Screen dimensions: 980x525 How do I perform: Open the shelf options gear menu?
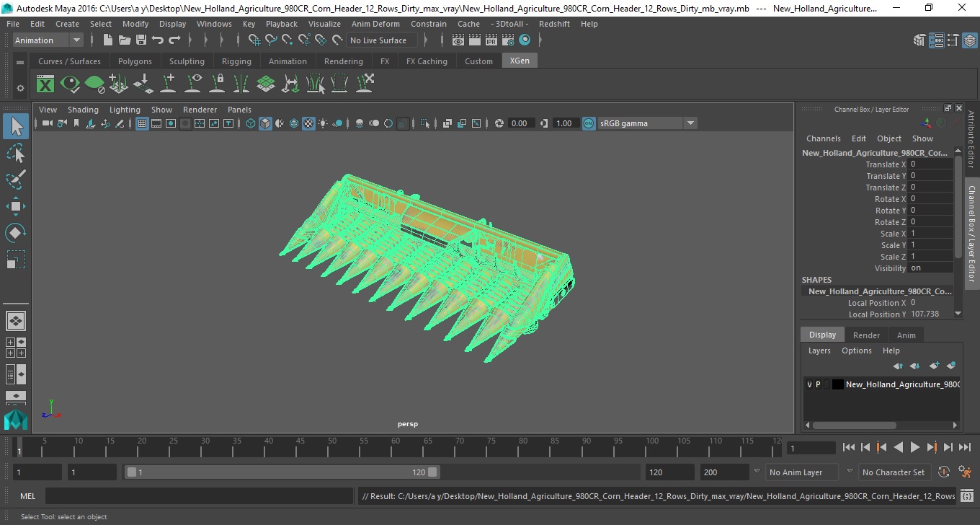point(20,88)
